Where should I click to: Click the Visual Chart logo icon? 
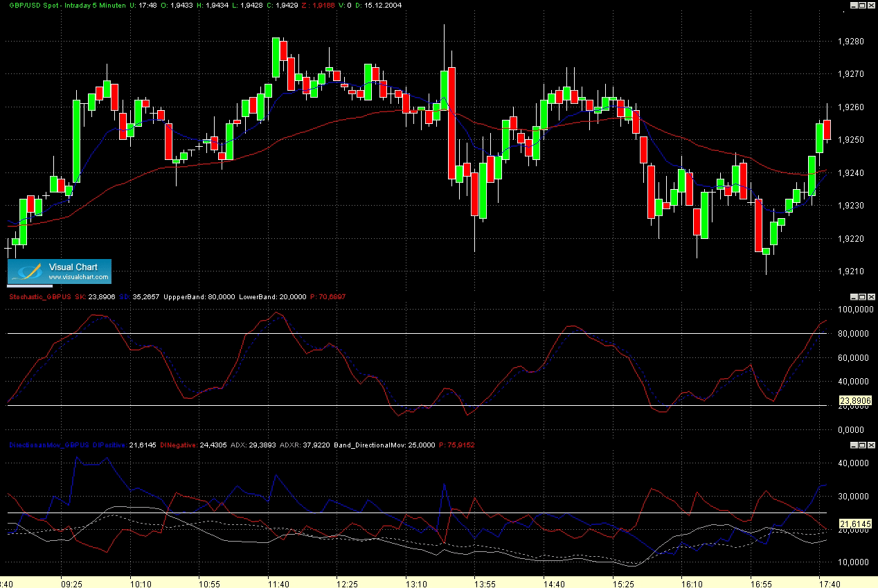pyautogui.click(x=26, y=272)
